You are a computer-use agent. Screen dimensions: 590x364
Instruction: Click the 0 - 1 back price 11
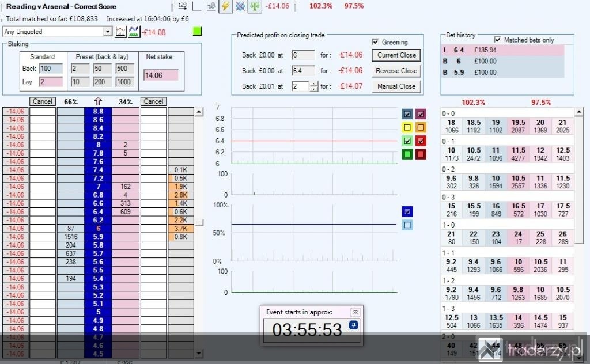496,154
